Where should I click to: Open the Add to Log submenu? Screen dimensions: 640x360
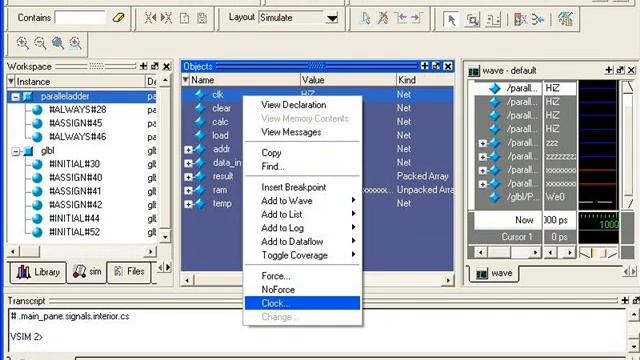[x=302, y=228]
